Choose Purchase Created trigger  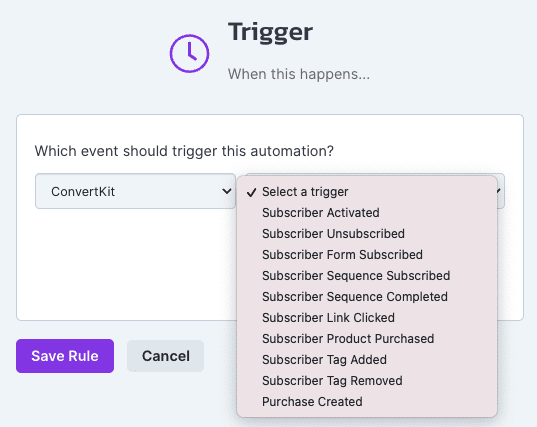pos(366,402)
